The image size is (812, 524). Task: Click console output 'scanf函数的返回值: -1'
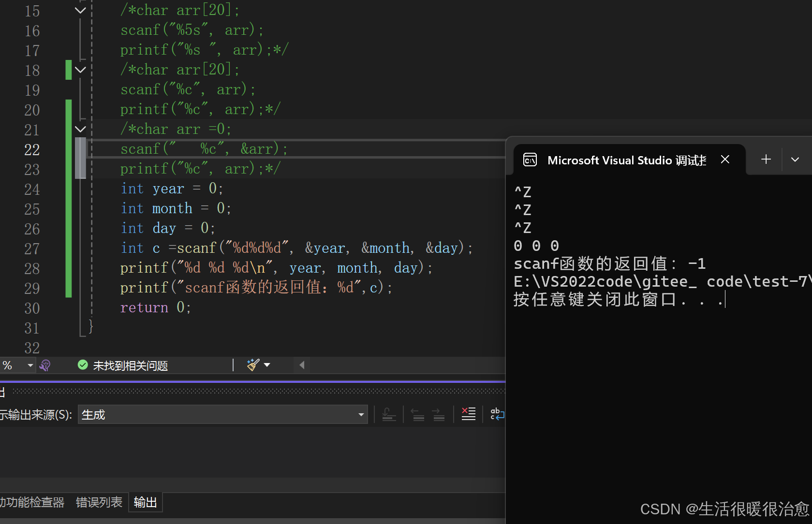[x=610, y=264]
